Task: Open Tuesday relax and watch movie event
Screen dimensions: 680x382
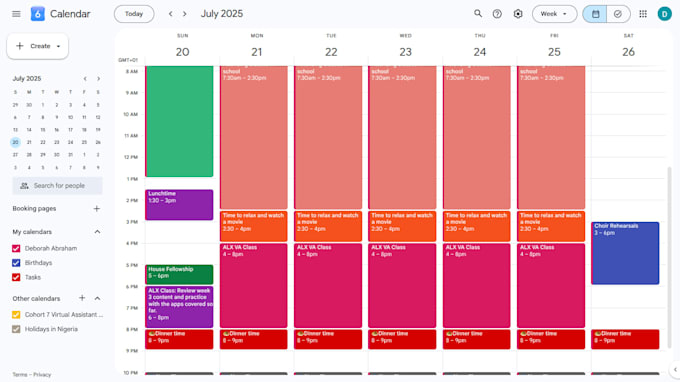Action: tap(328, 226)
